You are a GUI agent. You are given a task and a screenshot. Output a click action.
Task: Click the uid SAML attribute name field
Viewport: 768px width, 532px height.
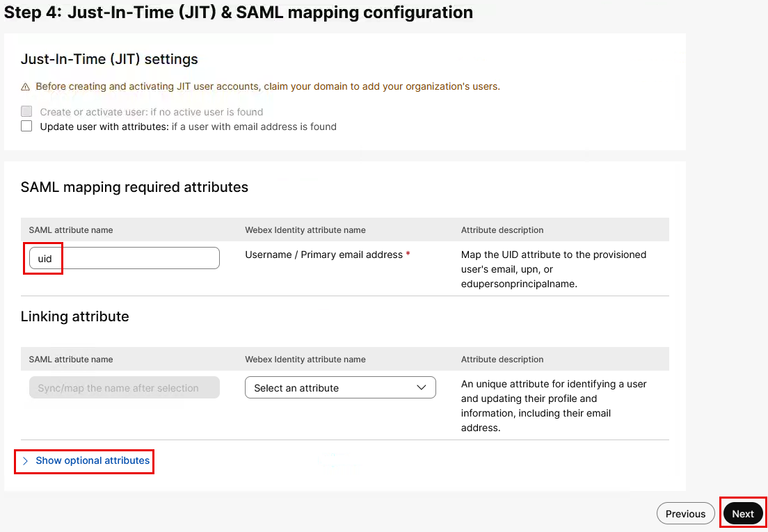[124, 258]
